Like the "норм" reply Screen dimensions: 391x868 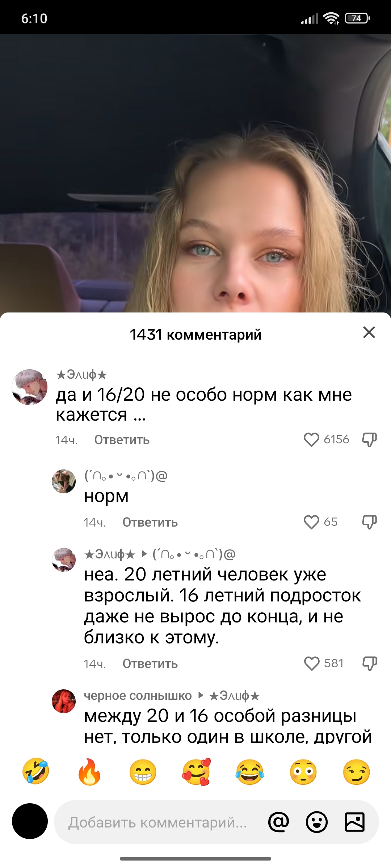[311, 522]
